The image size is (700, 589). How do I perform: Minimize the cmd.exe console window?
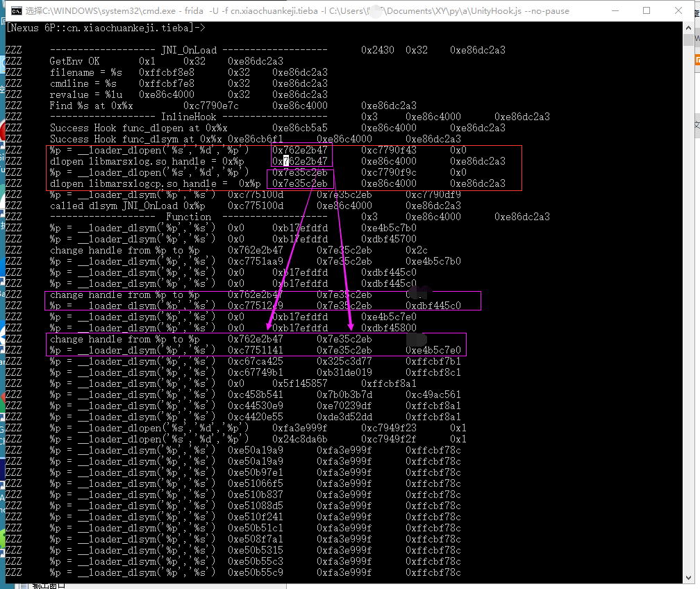tap(615, 10)
